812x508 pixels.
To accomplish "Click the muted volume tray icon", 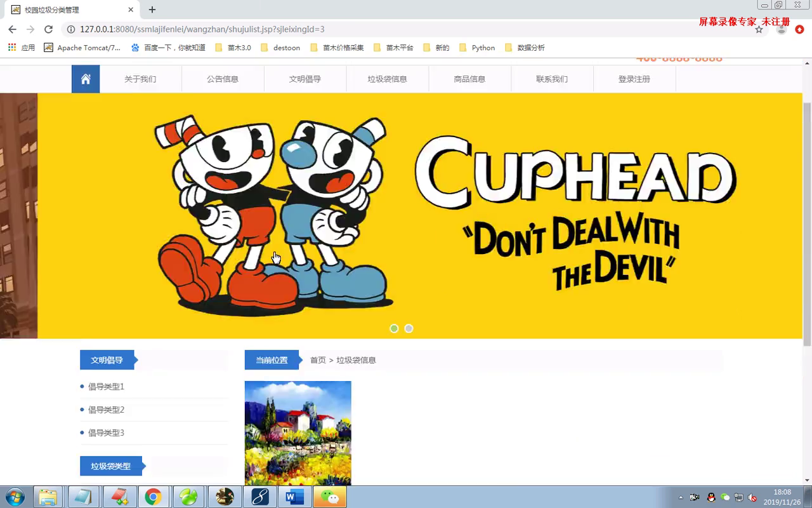I will 752,497.
